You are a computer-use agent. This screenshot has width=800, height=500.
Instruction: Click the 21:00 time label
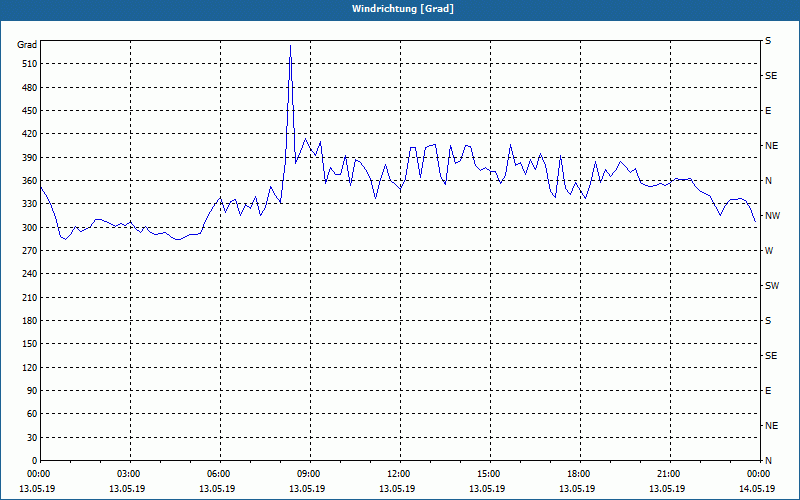coord(667,473)
